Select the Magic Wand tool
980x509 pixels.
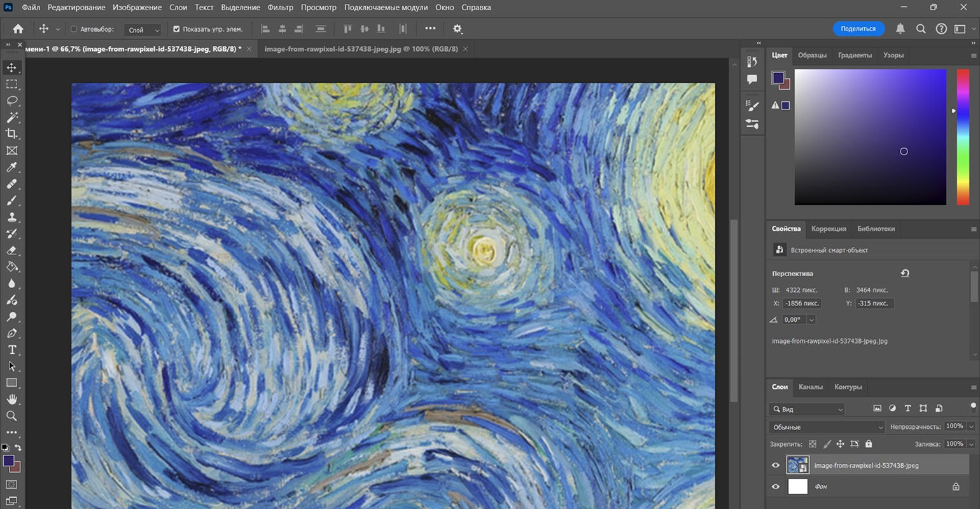point(11,117)
